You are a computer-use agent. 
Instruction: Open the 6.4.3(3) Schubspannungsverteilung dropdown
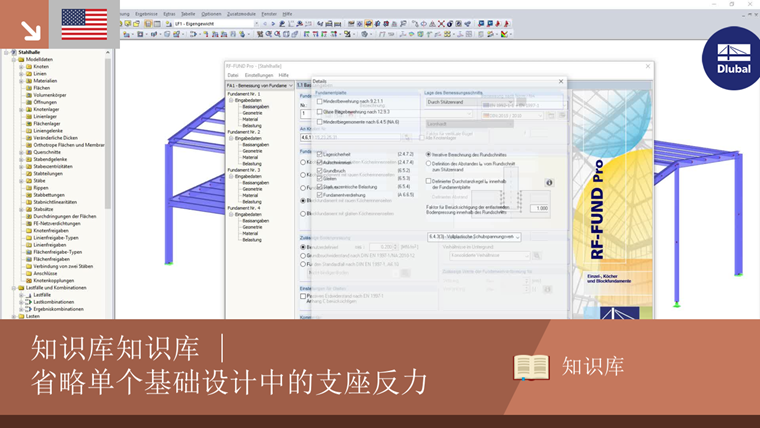point(474,237)
